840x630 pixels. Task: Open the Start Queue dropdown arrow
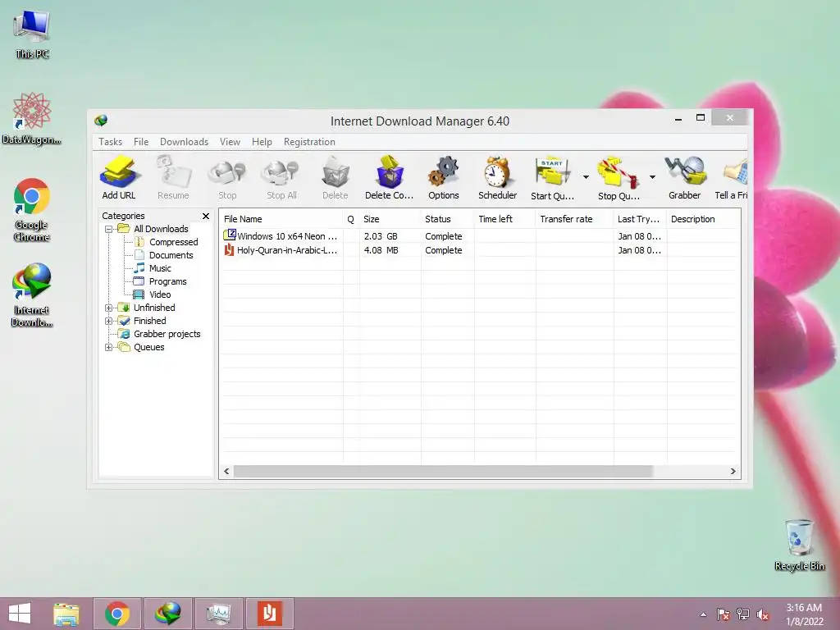click(586, 177)
